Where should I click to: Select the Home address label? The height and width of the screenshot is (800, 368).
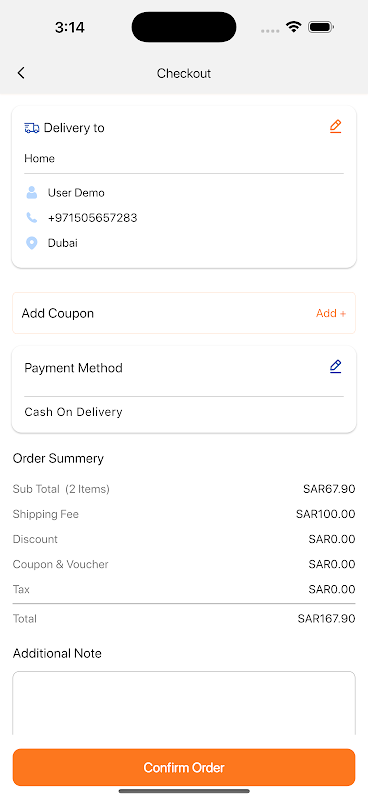(39, 159)
